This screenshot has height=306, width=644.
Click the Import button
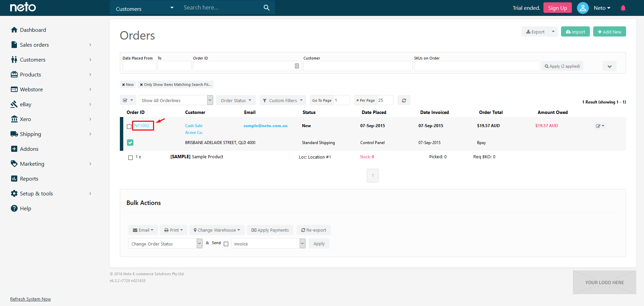coord(575,31)
